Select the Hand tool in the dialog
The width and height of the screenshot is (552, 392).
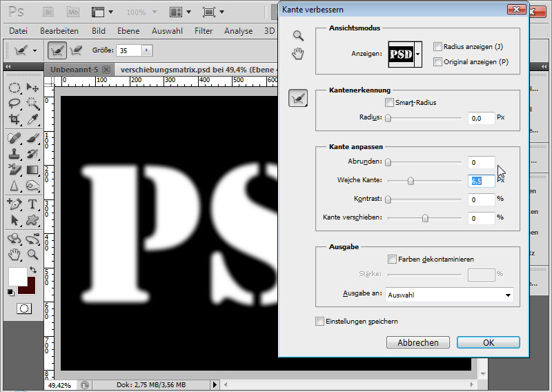pos(298,53)
